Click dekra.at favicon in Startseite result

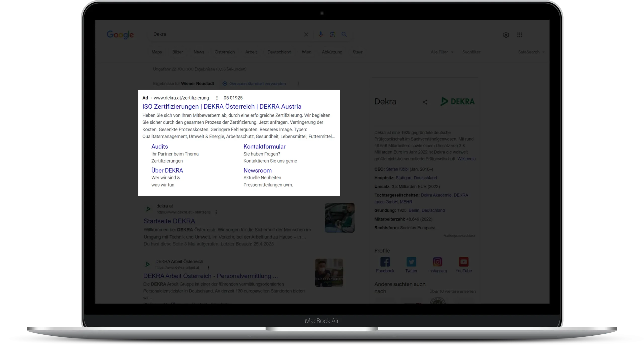(x=148, y=209)
